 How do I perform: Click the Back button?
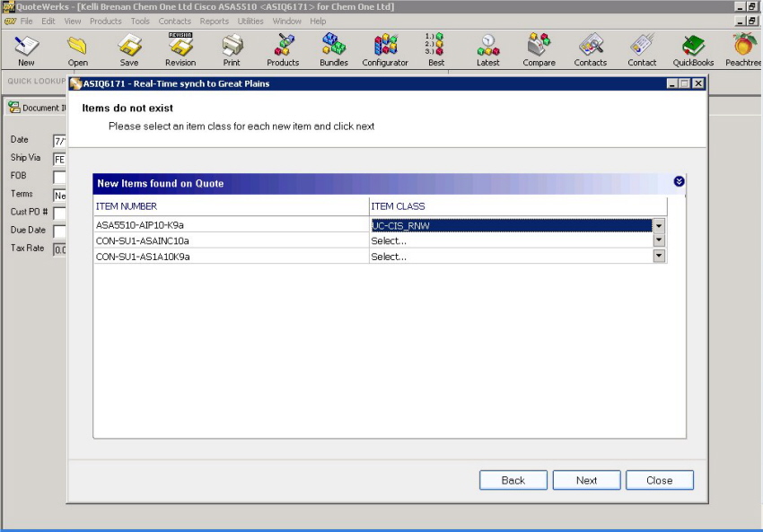pyautogui.click(x=513, y=481)
